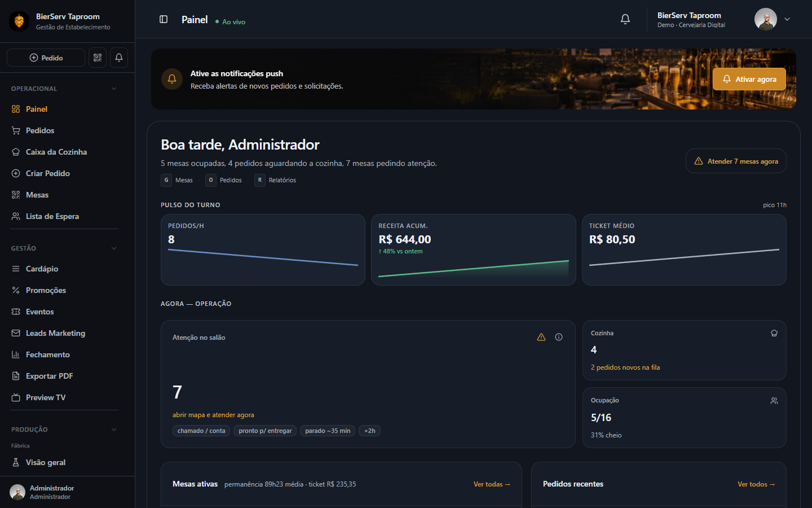Click the pico 11h label
Viewport: 812px width, 508px height.
[x=775, y=205]
